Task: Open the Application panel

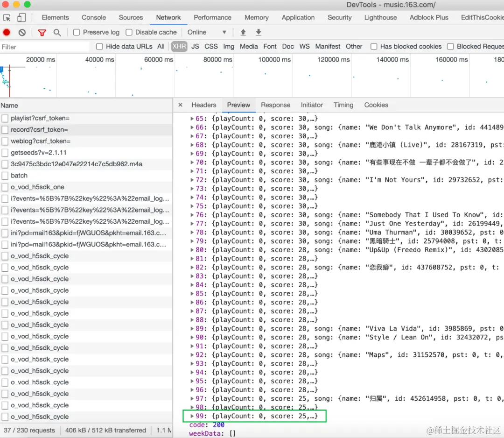Action: click(x=298, y=17)
